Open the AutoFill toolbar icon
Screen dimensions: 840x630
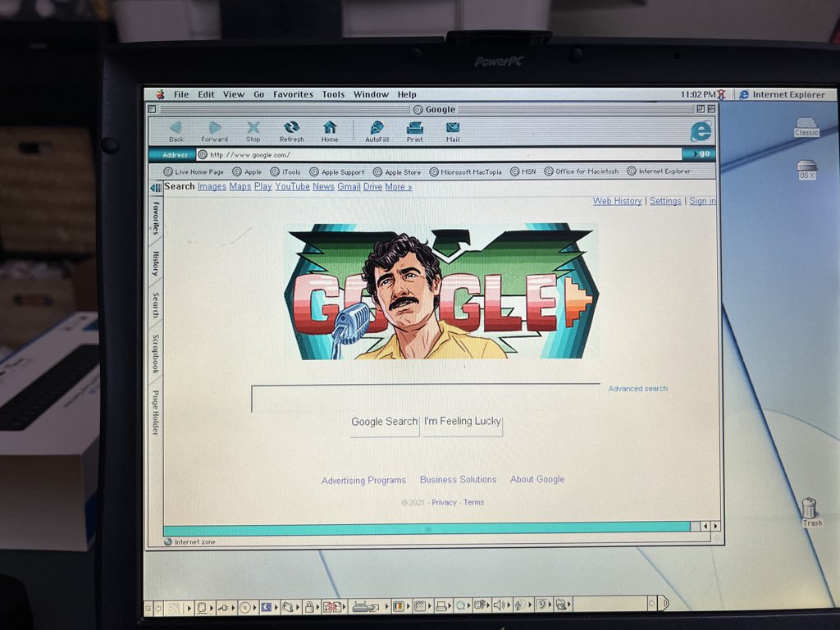377,131
